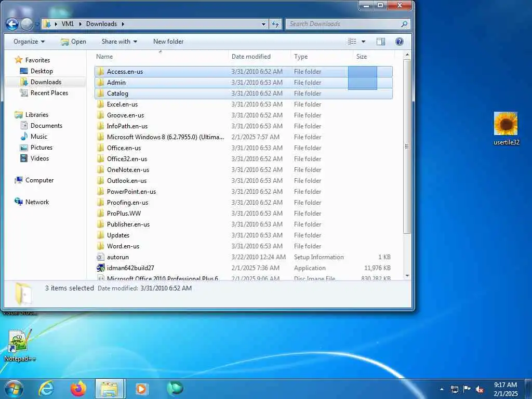Open the Share with dropdown
532x399 pixels.
pyautogui.click(x=119, y=42)
